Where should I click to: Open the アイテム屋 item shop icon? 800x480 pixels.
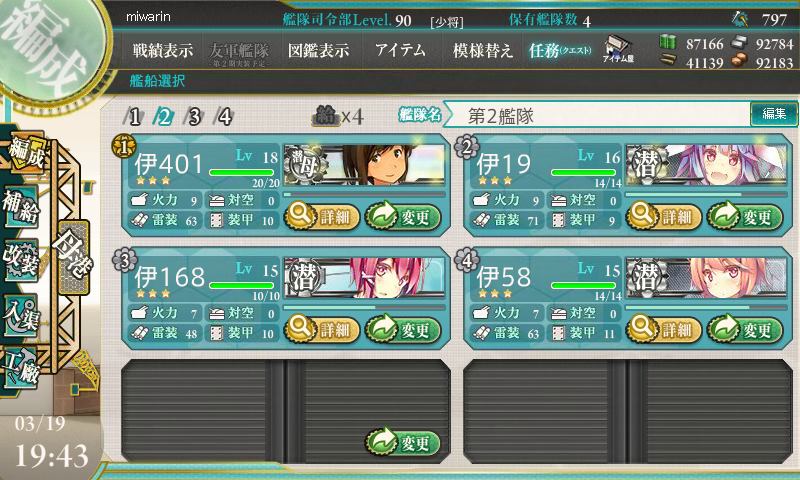coord(618,49)
